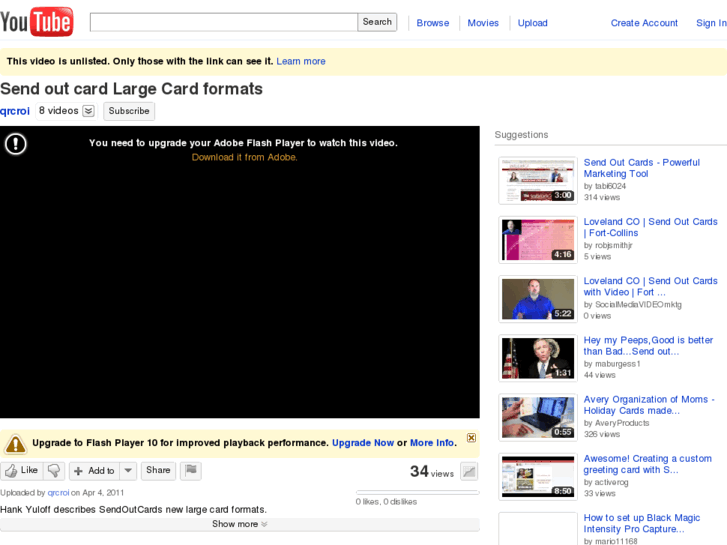Click '0 likes, 0 dislikes' text
The width and height of the screenshot is (727, 545).
pos(386,502)
